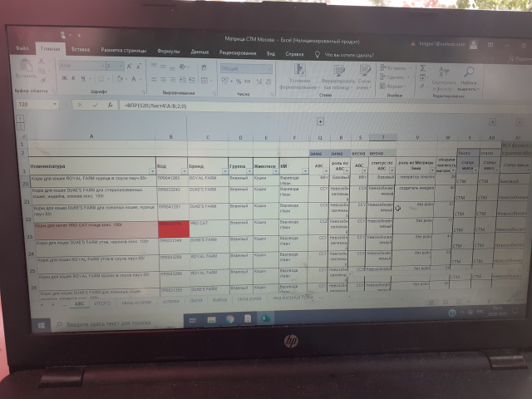532x399 pixels.
Task: Center text horizontally
Action: click(164, 80)
